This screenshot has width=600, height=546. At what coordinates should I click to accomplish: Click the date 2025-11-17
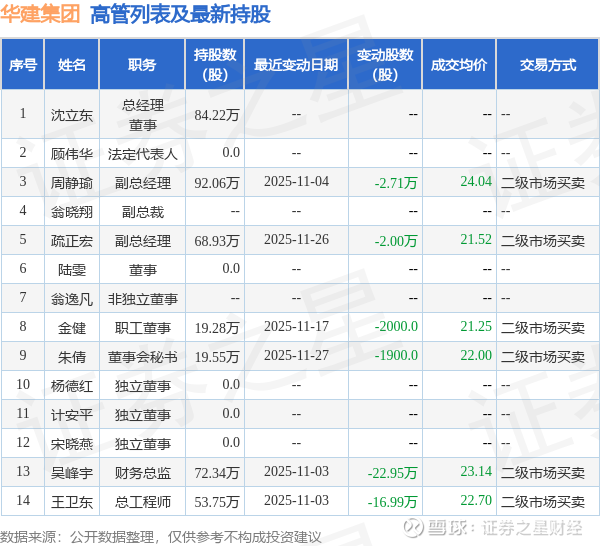pyautogui.click(x=296, y=326)
